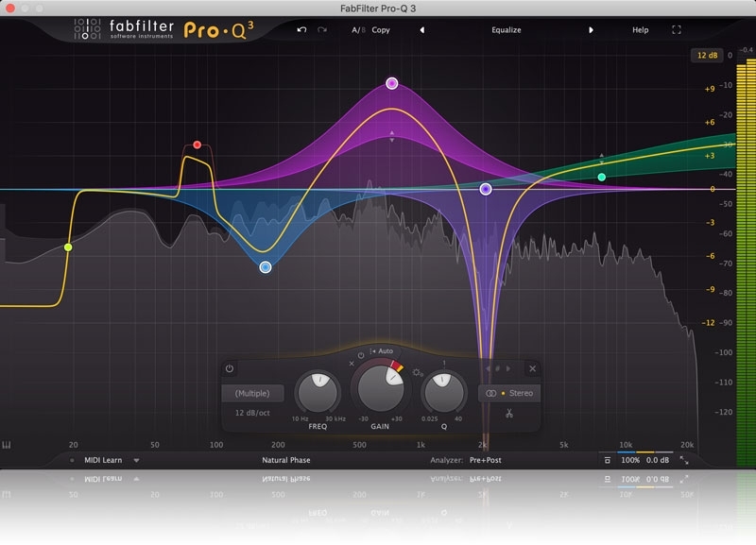Go to previous preset with left arrow
This screenshot has width=756, height=545.
coord(422,30)
